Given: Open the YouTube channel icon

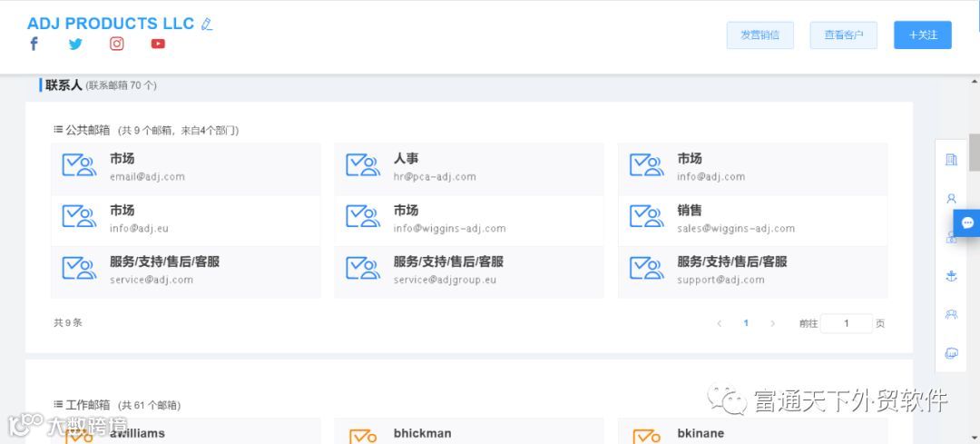Looking at the screenshot, I should pyautogui.click(x=158, y=44).
